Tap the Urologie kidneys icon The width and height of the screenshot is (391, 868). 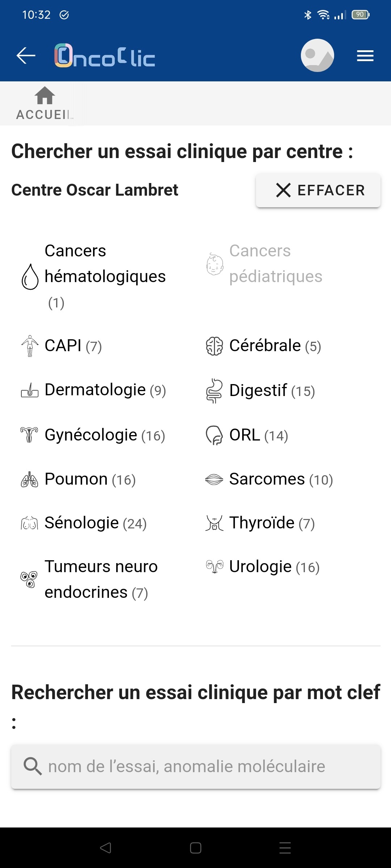(214, 567)
